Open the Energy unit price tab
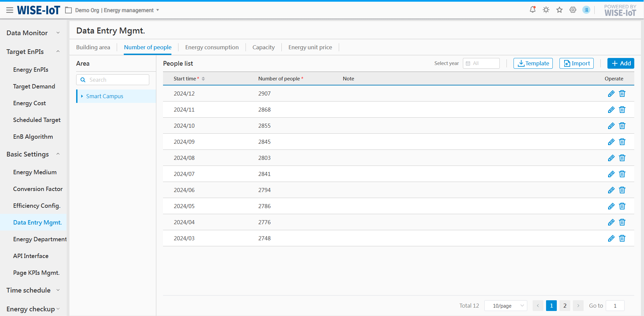The height and width of the screenshot is (316, 644). (x=310, y=47)
